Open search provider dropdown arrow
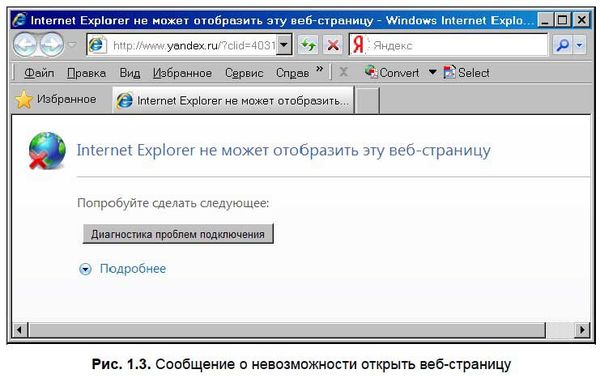Screen dimensions: 600x378 (580, 45)
